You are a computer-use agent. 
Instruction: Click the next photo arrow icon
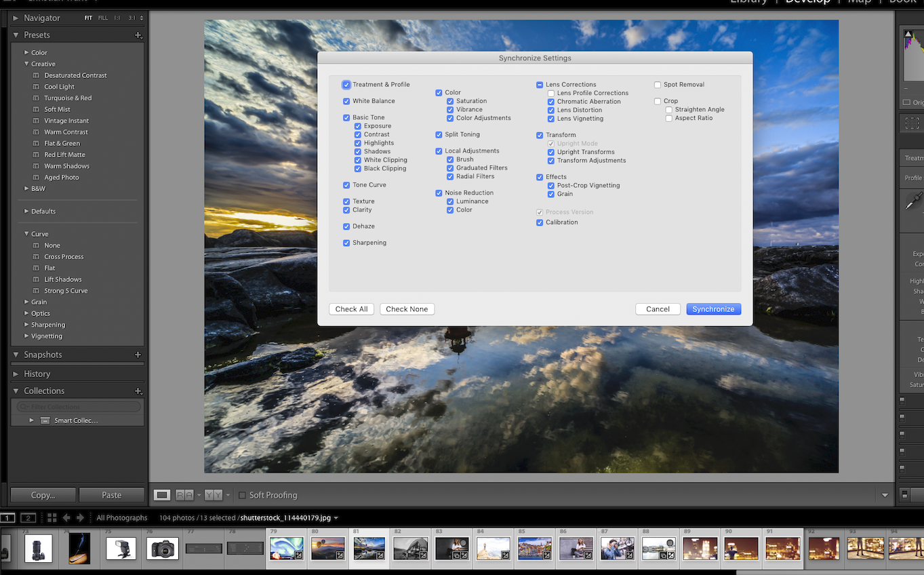79,517
